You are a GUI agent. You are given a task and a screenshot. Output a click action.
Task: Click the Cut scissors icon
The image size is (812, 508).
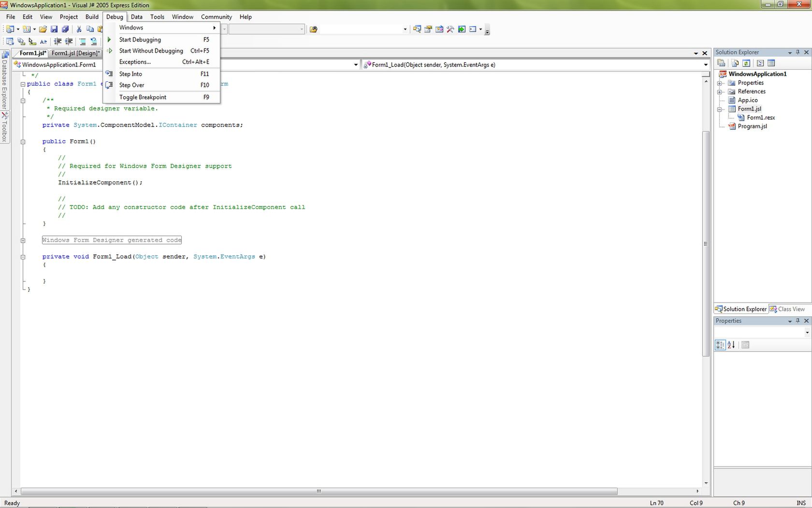79,29
